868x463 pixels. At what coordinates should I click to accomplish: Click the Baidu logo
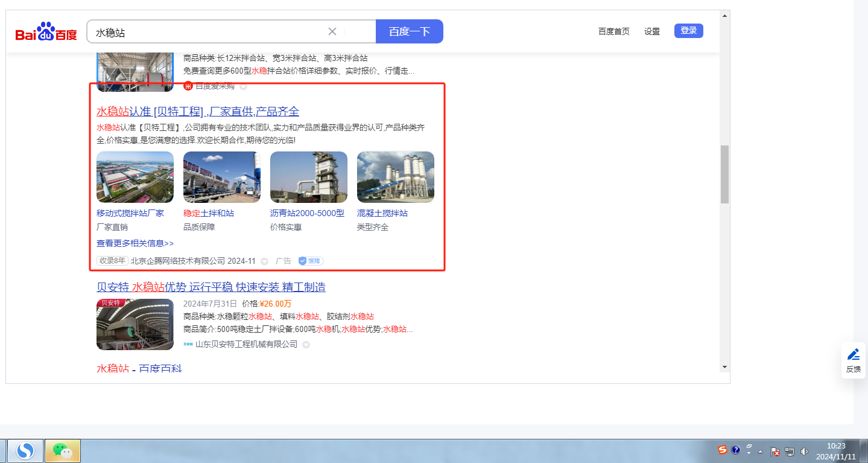pos(46,32)
